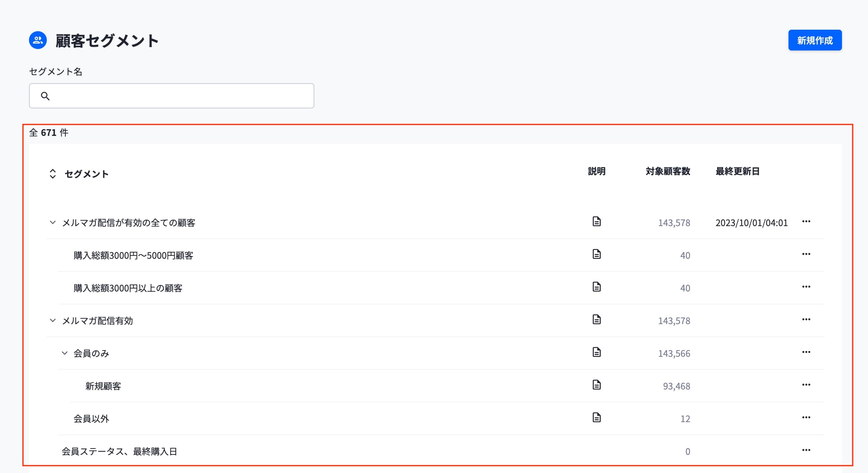Image resolution: width=868 pixels, height=473 pixels.
Task: Sort by the セグメント column arrows
Action: (52, 174)
